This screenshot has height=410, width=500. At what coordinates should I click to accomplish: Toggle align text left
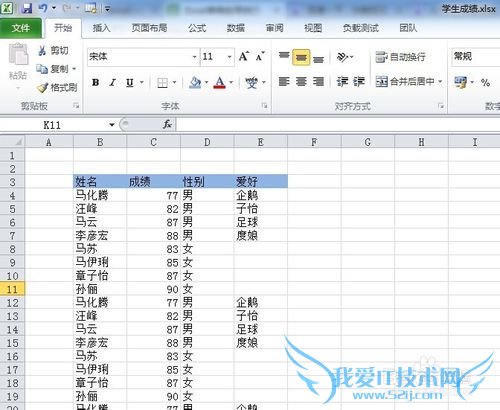click(284, 81)
